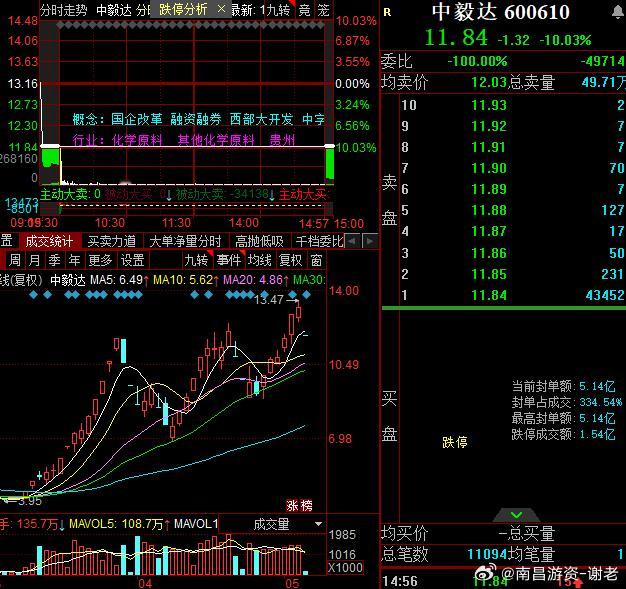
Task: Open the 跌停分析 tab
Action: [x=183, y=9]
